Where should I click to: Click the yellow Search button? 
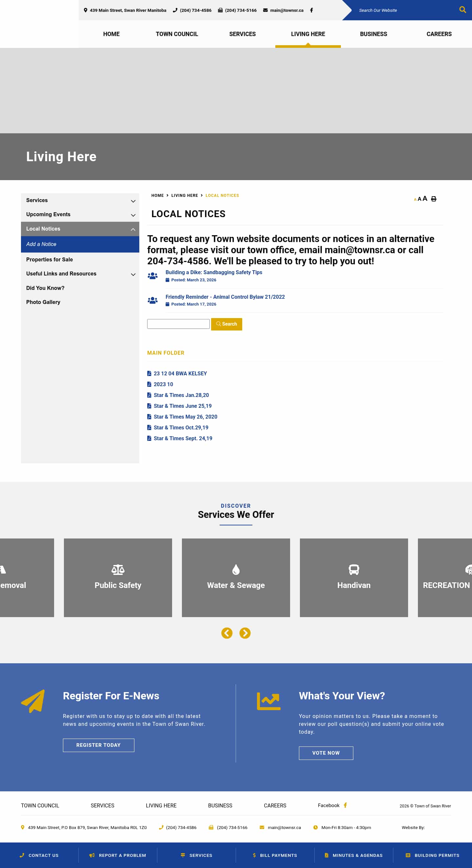click(x=226, y=324)
